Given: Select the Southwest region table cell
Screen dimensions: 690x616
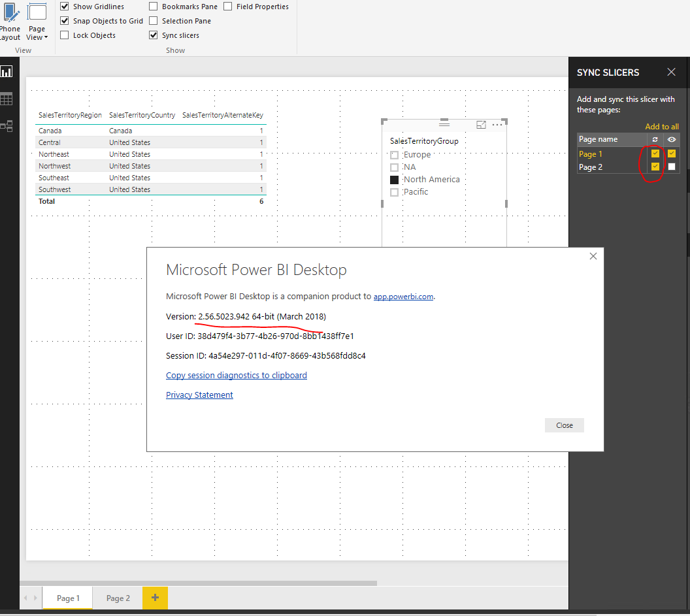Looking at the screenshot, I should pos(55,189).
